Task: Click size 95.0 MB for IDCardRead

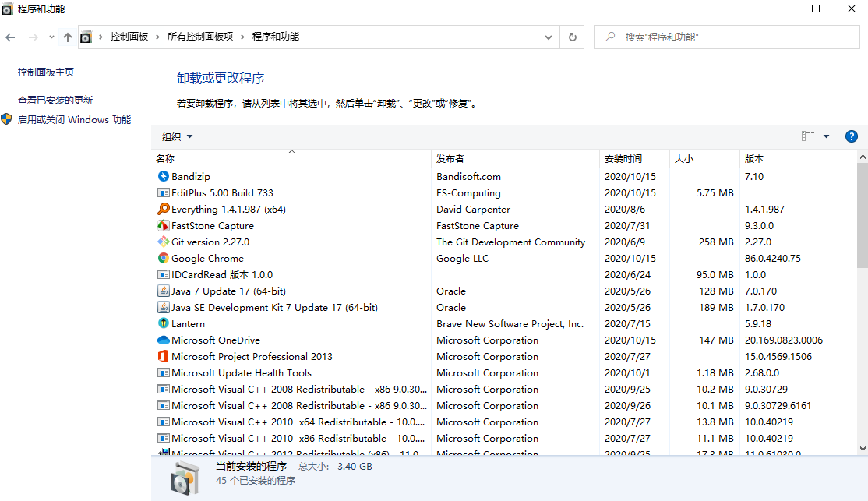Action: coord(715,274)
